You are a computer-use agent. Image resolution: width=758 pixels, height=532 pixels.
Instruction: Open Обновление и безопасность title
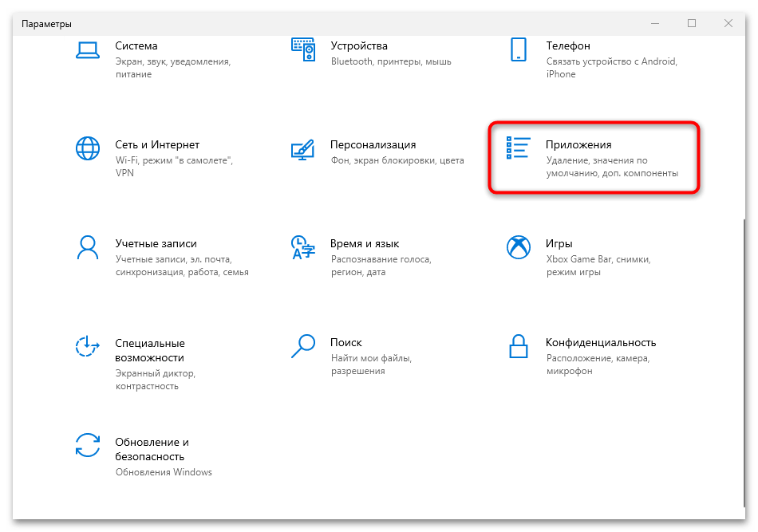point(152,449)
